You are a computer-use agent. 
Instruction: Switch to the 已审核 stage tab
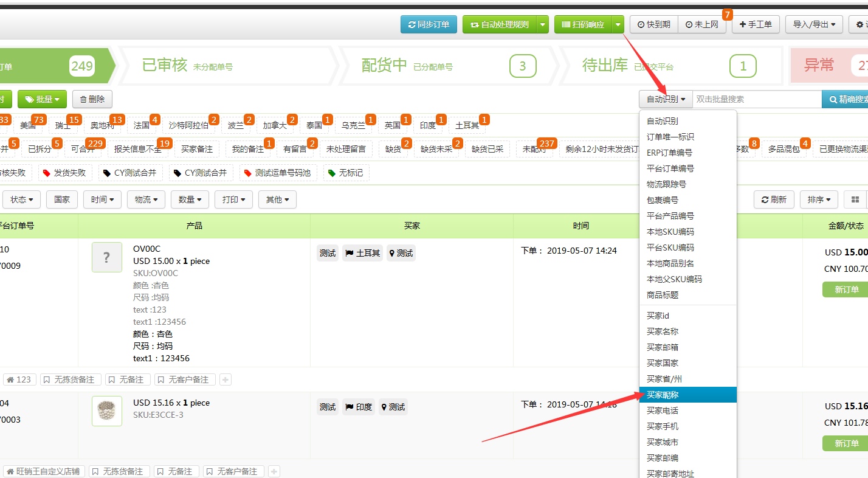tap(228, 65)
